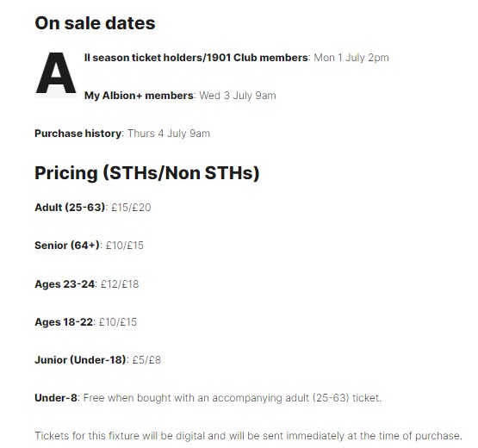Click the 'Purchase history' label
The image size is (478, 448).
pos(78,134)
